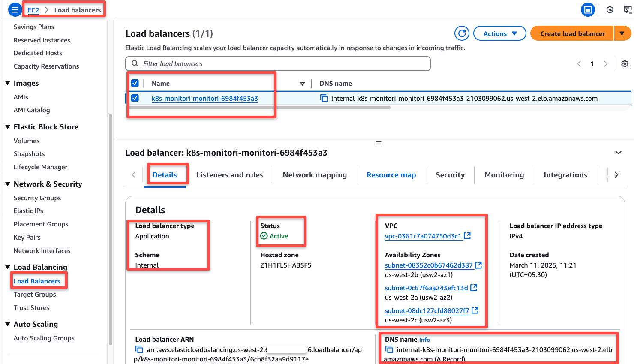Collapse the Load Balancing section
Screen dimensions: 634x364
pos(8,267)
